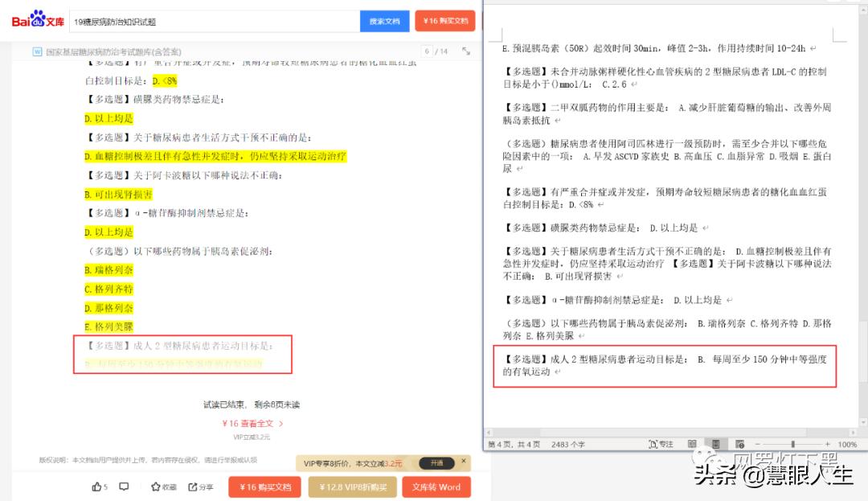Select the Print Layout view icon

(x=716, y=442)
